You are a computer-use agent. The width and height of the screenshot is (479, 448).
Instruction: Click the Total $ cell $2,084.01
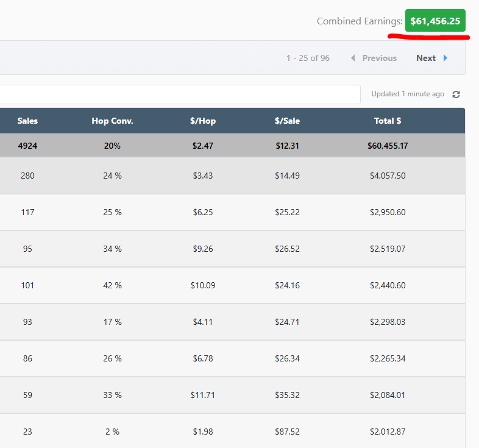pyautogui.click(x=388, y=395)
